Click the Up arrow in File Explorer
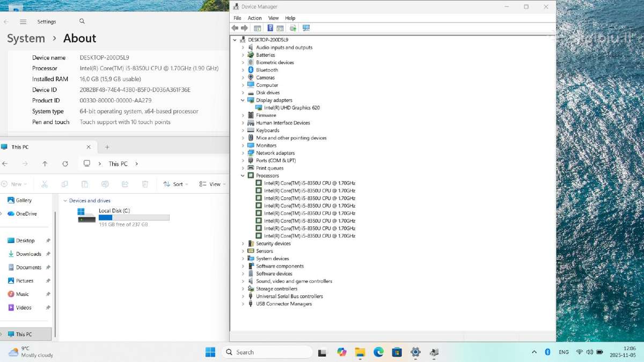The width and height of the screenshot is (644, 362). 45,164
